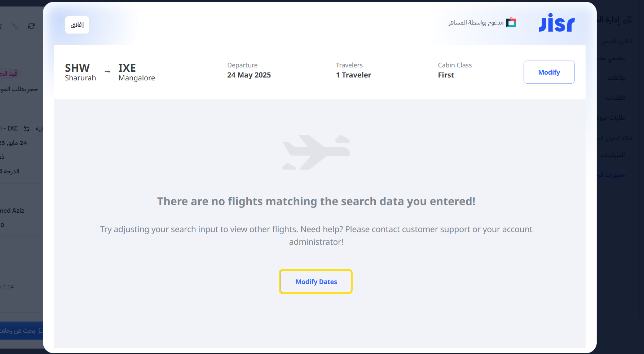Click the بحث عن رحلات search button

click(20, 331)
